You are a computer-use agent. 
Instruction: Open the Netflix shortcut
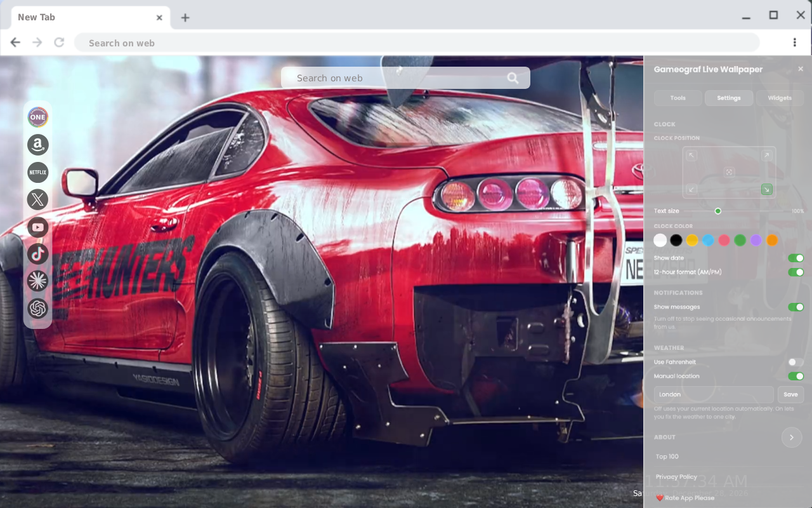tap(38, 172)
